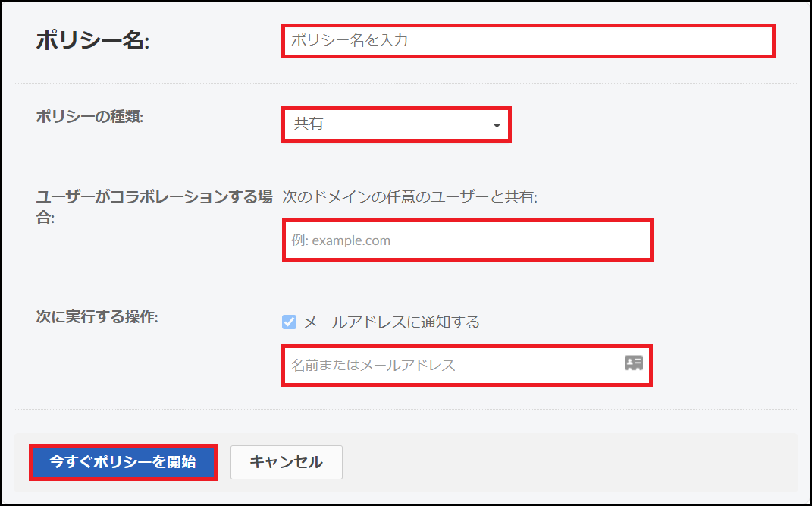Click the メールアドレスに通知する checkbox label text

click(x=391, y=322)
